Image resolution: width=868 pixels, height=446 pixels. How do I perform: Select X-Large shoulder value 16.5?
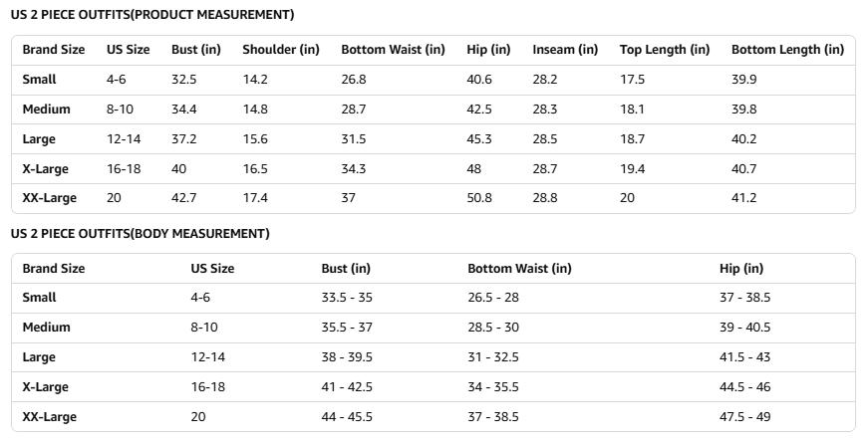pyautogui.click(x=255, y=169)
